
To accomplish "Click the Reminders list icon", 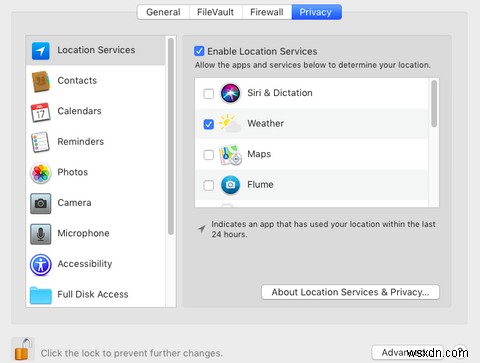I will click(x=40, y=142).
